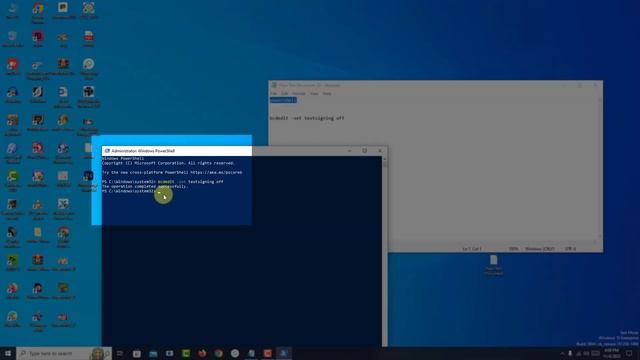This screenshot has height=360, width=640.
Task: Click "Ln 1, Col 1" in Notepad status bar
Action: click(472, 249)
